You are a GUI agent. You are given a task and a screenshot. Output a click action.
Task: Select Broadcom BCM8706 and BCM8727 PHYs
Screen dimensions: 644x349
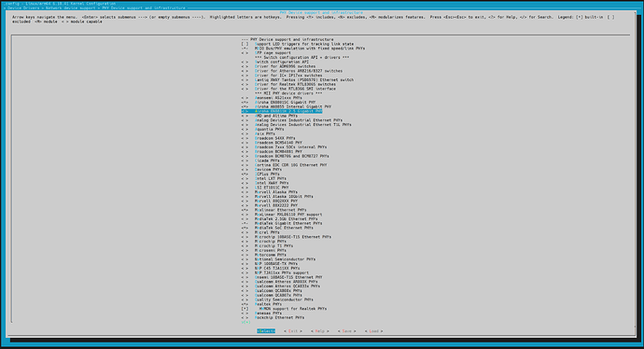tap(285, 156)
